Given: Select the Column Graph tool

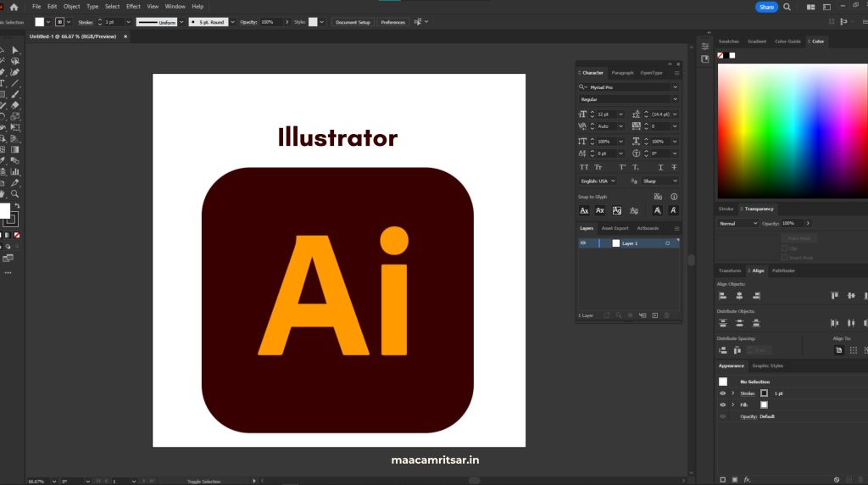Looking at the screenshot, I should pyautogui.click(x=15, y=172).
